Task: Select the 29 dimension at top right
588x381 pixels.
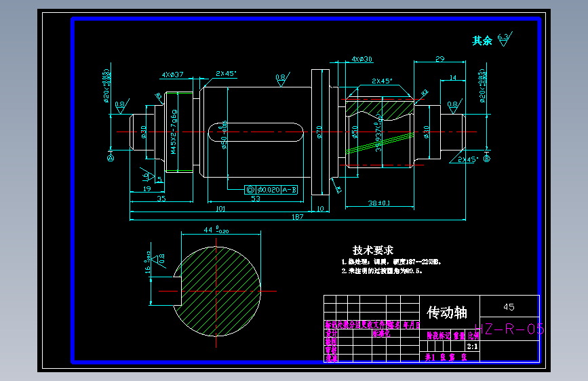Action: tap(440, 59)
